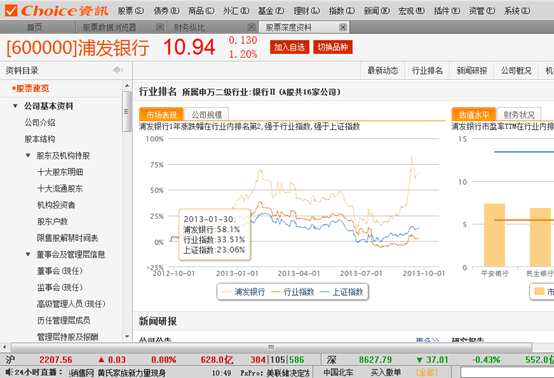Toggle 浦发银行 series in chart legend
554x378 pixels.
(x=244, y=292)
